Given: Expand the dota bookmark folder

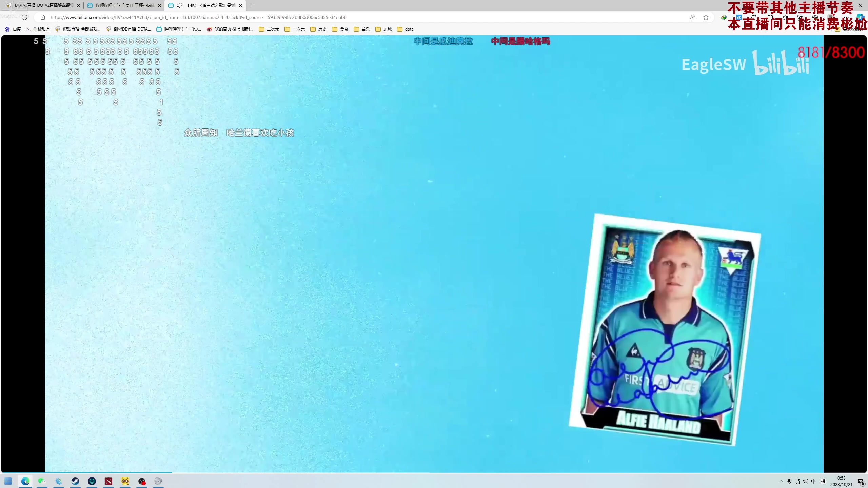Looking at the screenshot, I should [x=405, y=29].
